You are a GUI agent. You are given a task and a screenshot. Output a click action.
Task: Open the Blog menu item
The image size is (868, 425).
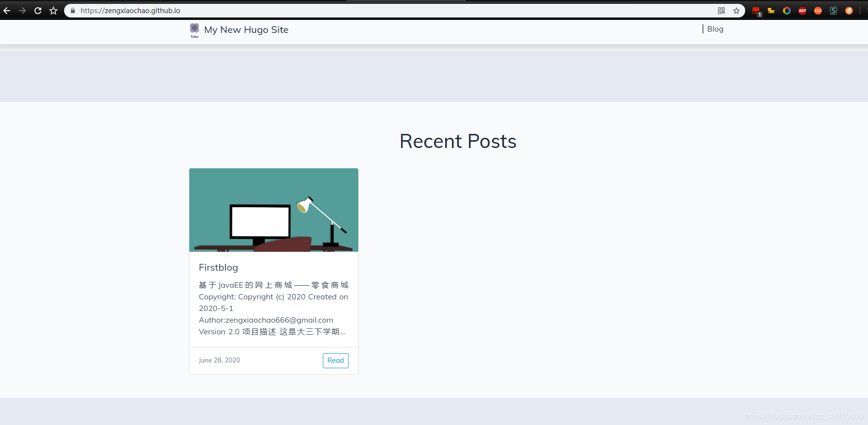click(715, 29)
